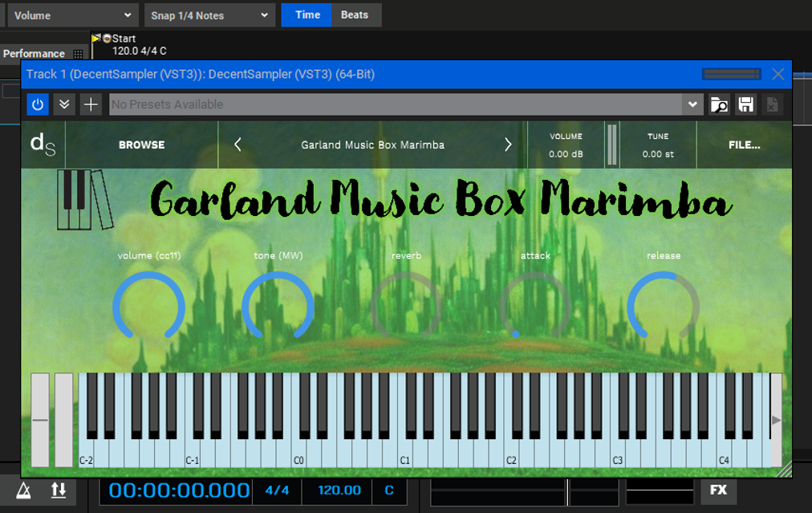
Task: Click the TUNE 0.00 st value
Action: tap(658, 154)
